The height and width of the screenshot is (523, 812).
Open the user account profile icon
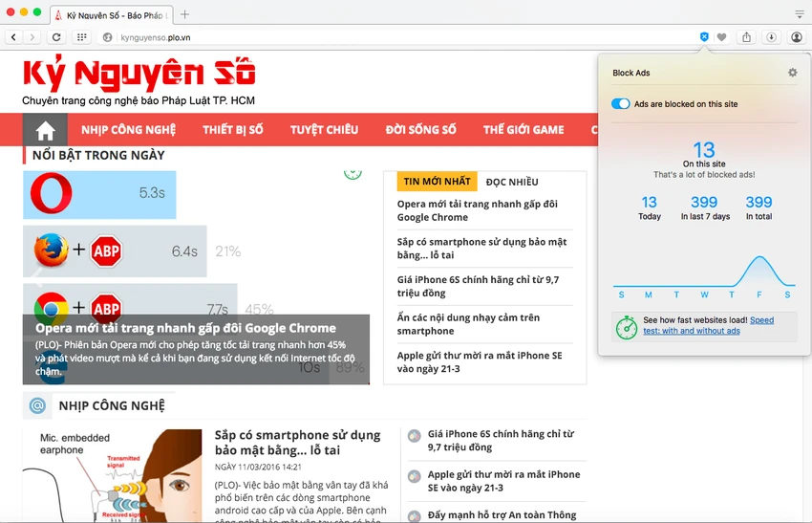pos(797,36)
